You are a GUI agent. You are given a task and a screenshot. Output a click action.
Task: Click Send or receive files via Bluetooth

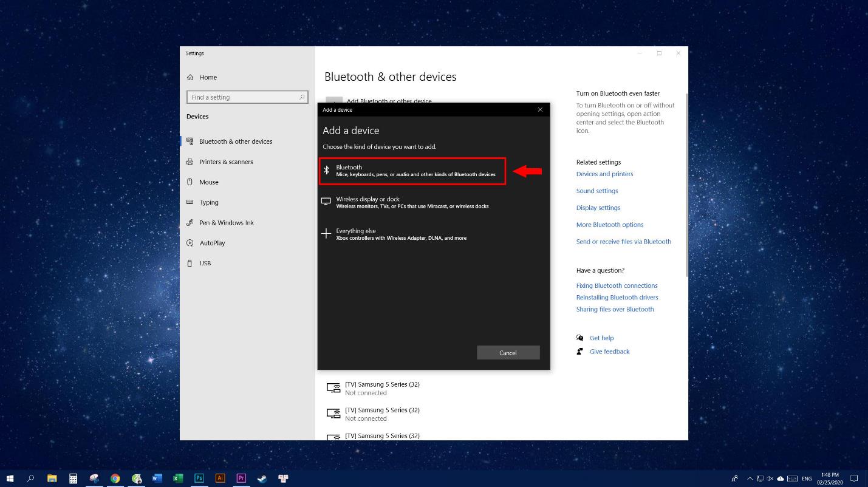[623, 242]
